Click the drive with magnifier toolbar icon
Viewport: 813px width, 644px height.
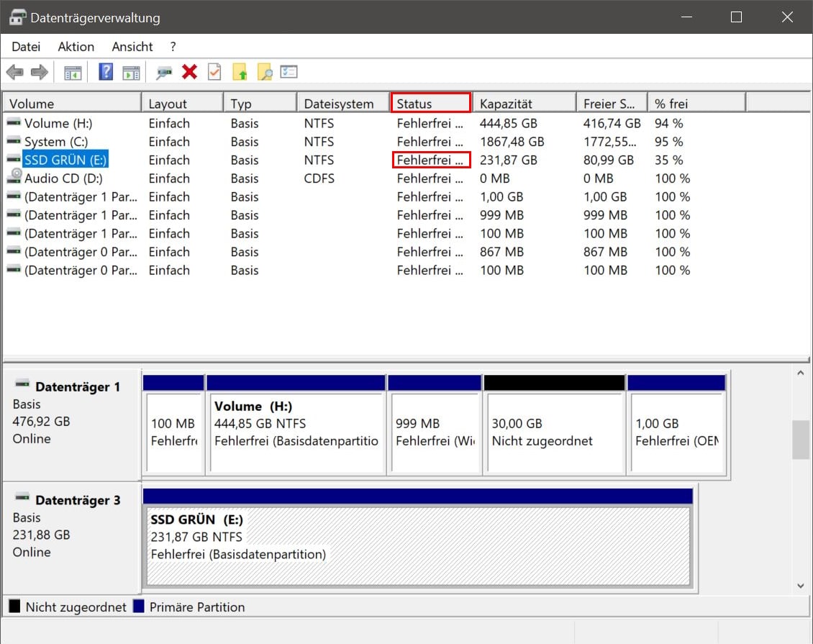pyautogui.click(x=164, y=73)
